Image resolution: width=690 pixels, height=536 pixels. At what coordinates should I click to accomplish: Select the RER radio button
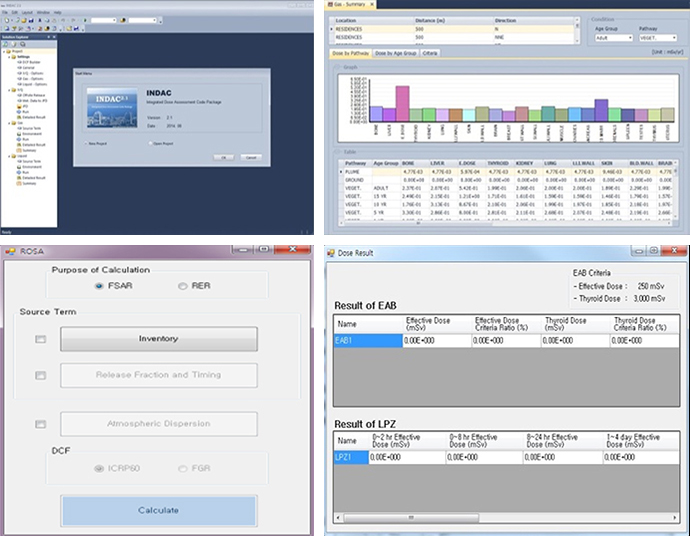[x=183, y=286]
